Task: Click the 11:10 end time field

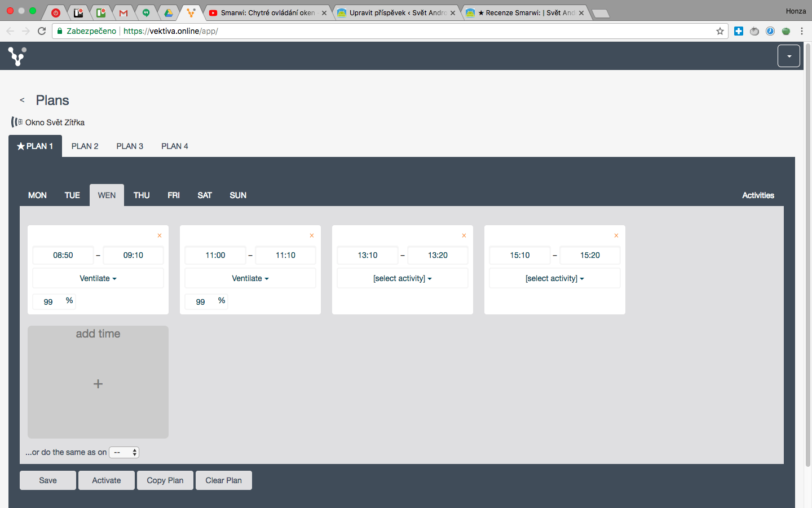Action: (x=285, y=255)
